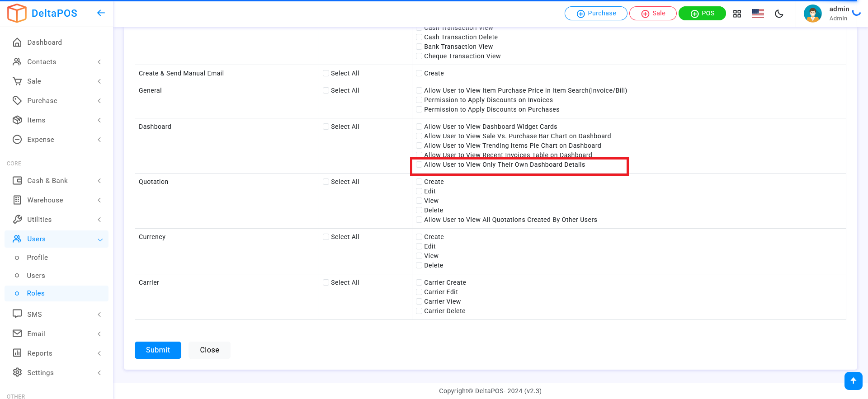Open the apps grid icon in header
The height and width of the screenshot is (399, 868).
pyautogui.click(x=737, y=14)
